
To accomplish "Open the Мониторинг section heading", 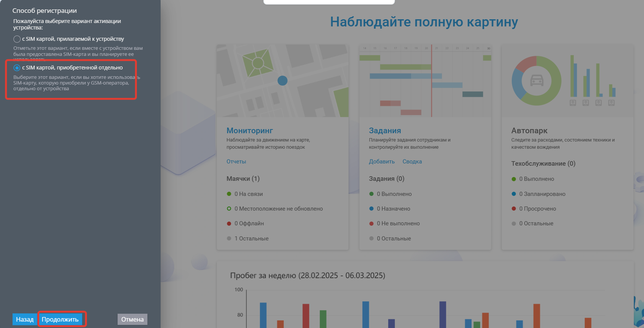I will (249, 131).
